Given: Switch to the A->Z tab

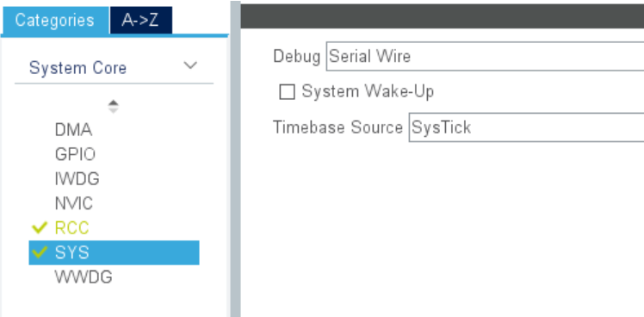Looking at the screenshot, I should pos(141,20).
